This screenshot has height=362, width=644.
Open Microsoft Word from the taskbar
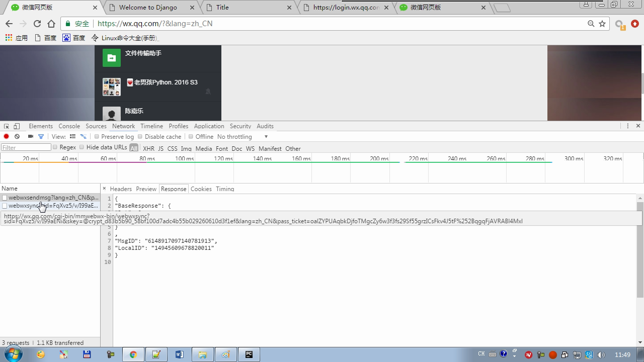[x=180, y=354]
